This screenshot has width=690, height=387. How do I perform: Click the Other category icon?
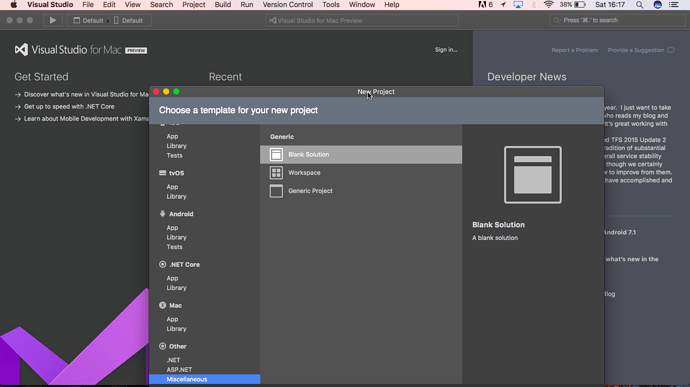pyautogui.click(x=162, y=346)
